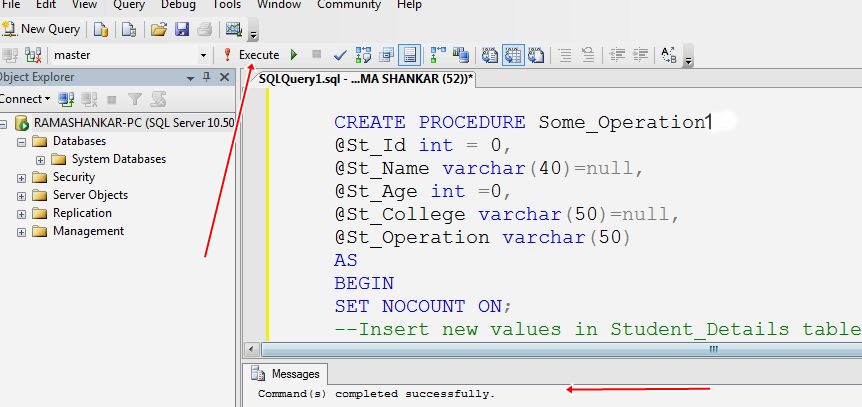
Task: Click the horizontal scrollbar left arrow
Action: [251, 349]
